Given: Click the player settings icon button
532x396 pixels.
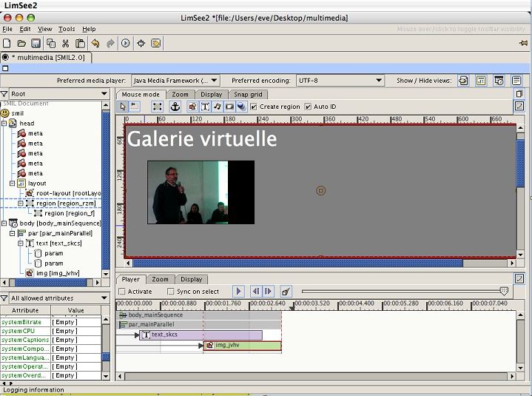Looking at the screenshot, I should [286, 291].
